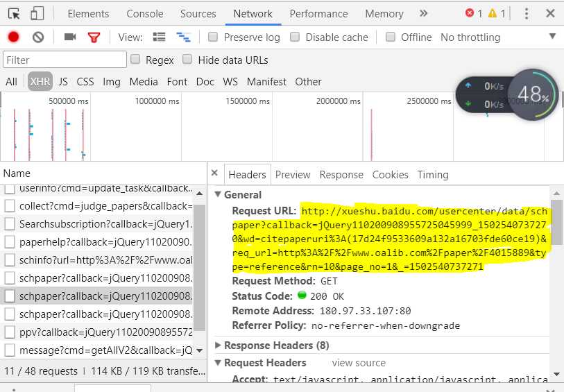Enable the Regex filter checkbox
Image resolution: width=564 pixels, height=392 pixels.
(x=135, y=59)
